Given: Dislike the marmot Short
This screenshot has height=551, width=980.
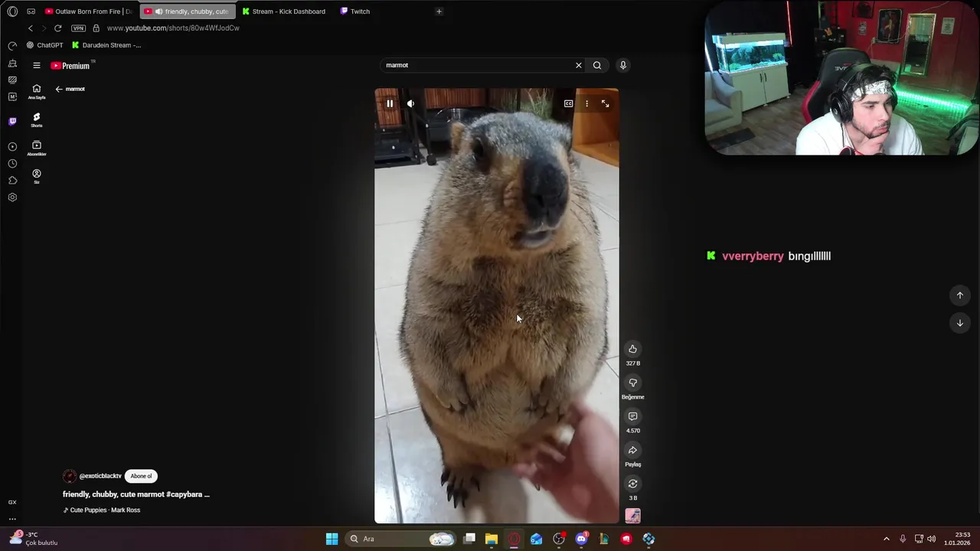Looking at the screenshot, I should point(632,383).
